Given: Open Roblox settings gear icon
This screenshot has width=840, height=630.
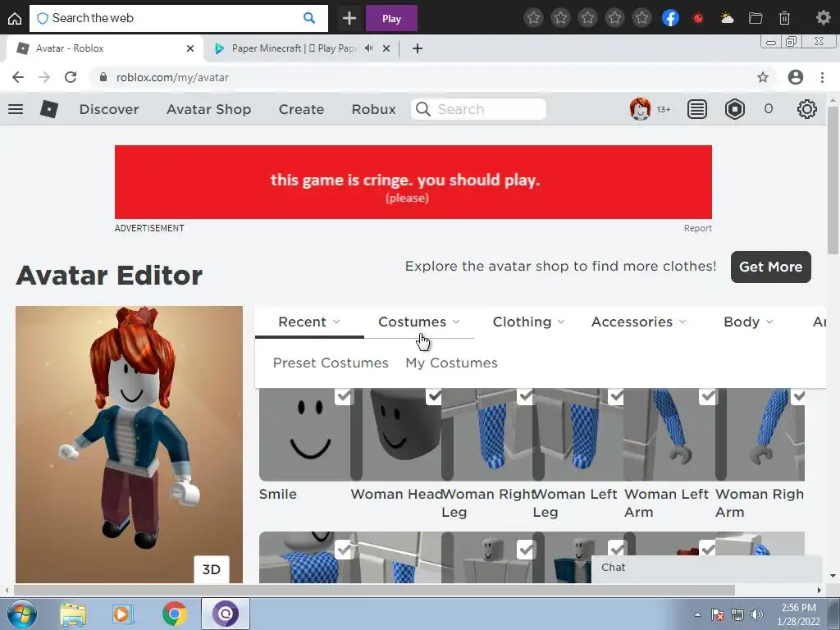Looking at the screenshot, I should (807, 109).
